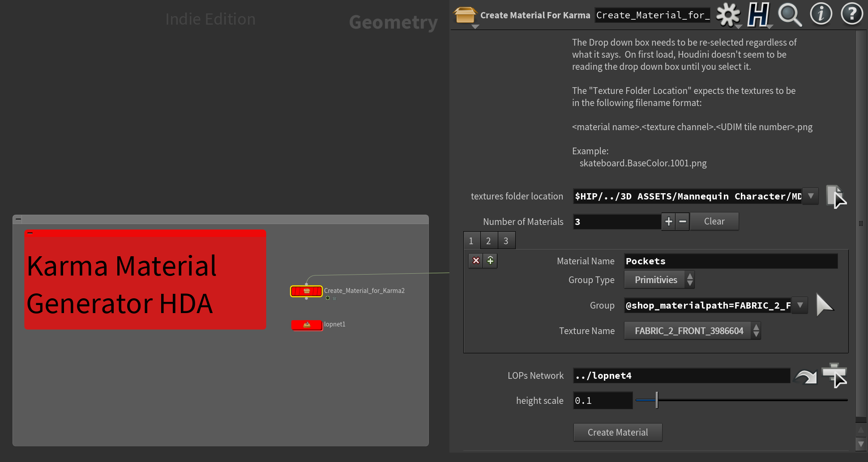Expand the textures folder location dropdown arrow

point(811,196)
